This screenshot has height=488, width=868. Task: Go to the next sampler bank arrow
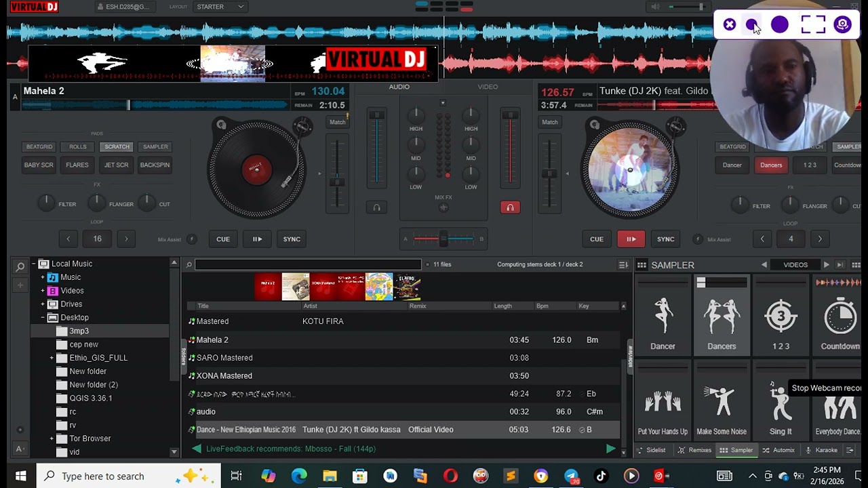pyautogui.click(x=826, y=265)
